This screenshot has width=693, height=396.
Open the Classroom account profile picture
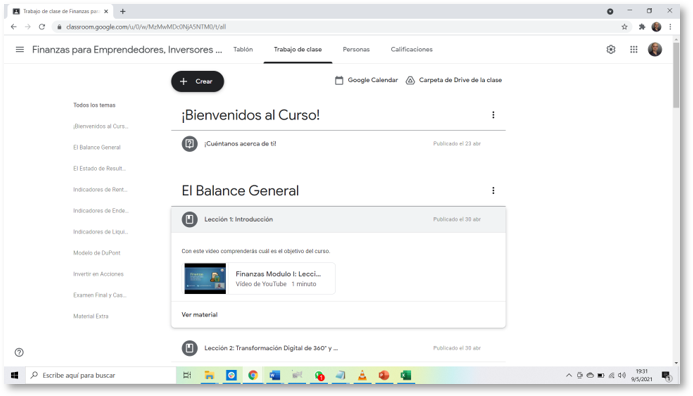coord(655,50)
